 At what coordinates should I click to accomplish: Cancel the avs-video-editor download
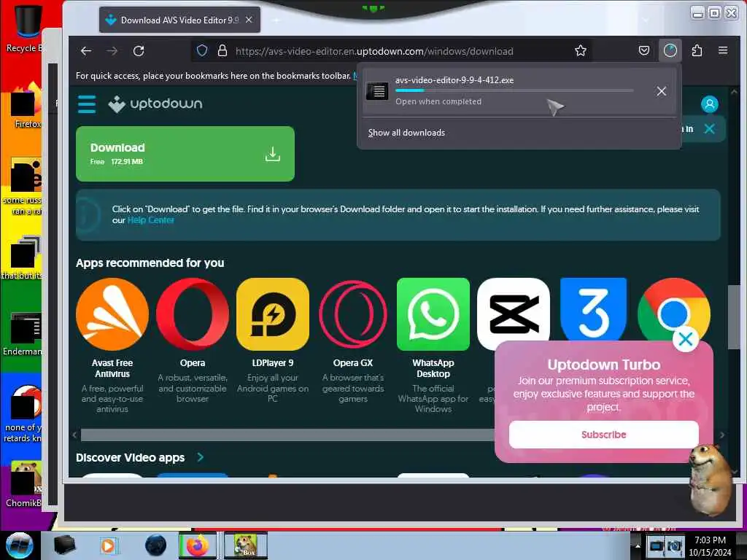point(661,91)
